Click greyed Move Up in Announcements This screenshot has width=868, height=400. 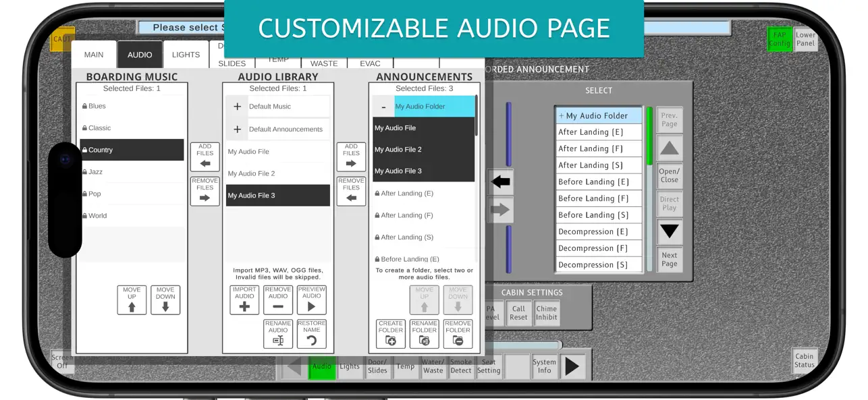pyautogui.click(x=425, y=300)
